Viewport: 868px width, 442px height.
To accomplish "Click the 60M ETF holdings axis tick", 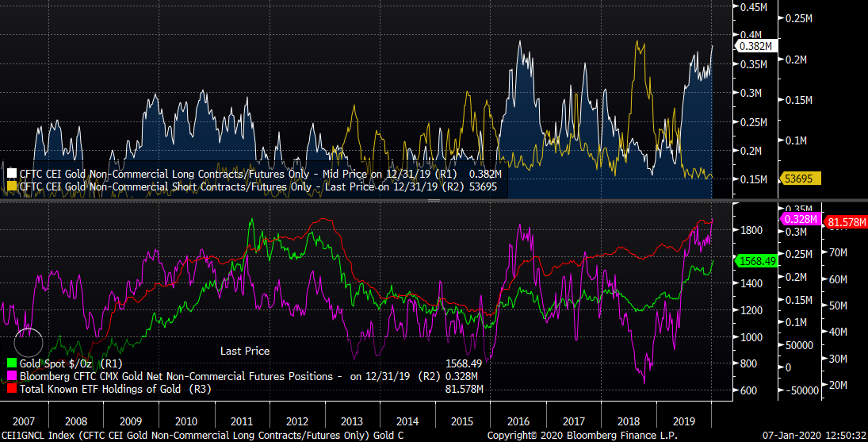I will (x=838, y=279).
